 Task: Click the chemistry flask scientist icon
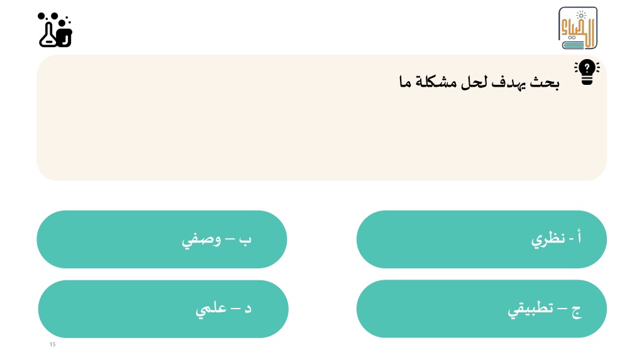click(x=55, y=30)
